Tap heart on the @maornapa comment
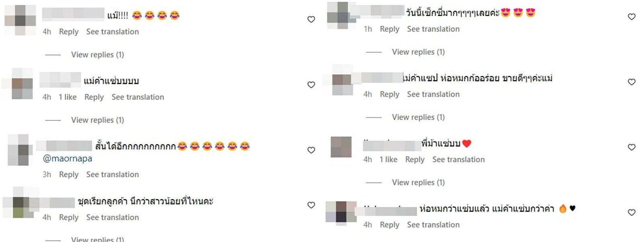Viewport: 644px width, 242px height. [x=311, y=150]
